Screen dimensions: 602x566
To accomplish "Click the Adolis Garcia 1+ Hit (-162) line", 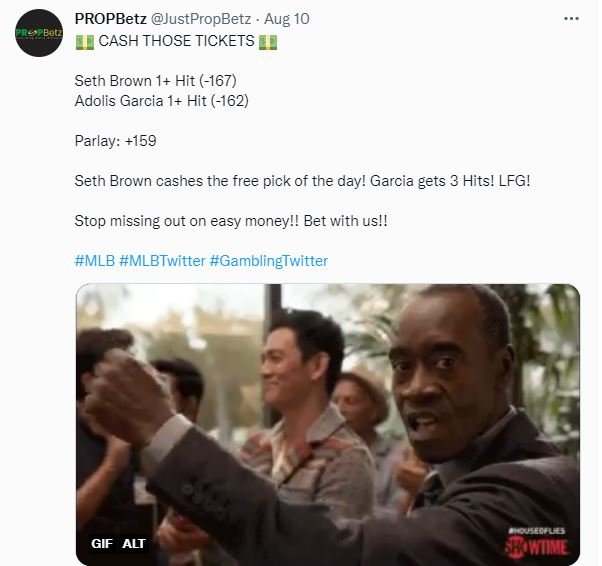I will tap(162, 101).
